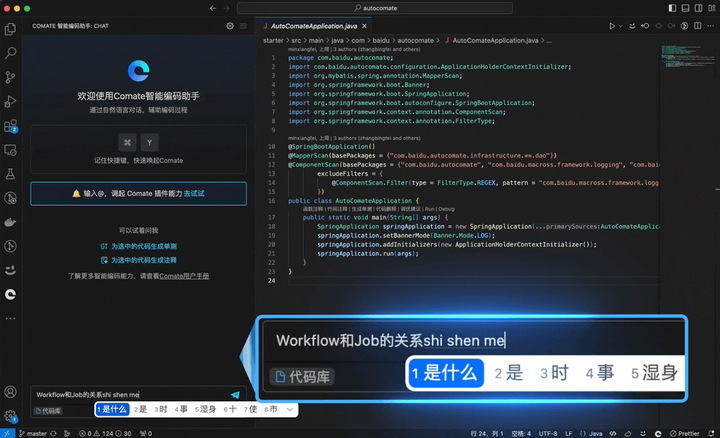Expand the IME candidate list chevron
This screenshot has width=720, height=438.
click(x=290, y=409)
